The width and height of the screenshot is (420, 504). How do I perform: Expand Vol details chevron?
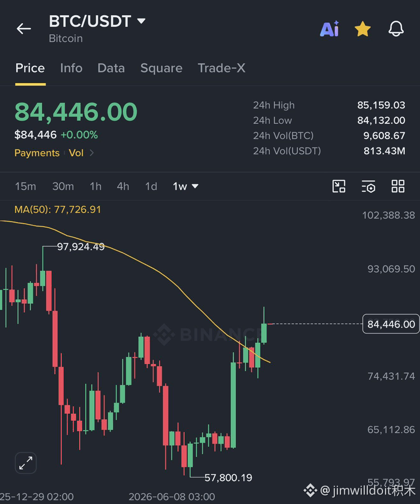(x=92, y=153)
